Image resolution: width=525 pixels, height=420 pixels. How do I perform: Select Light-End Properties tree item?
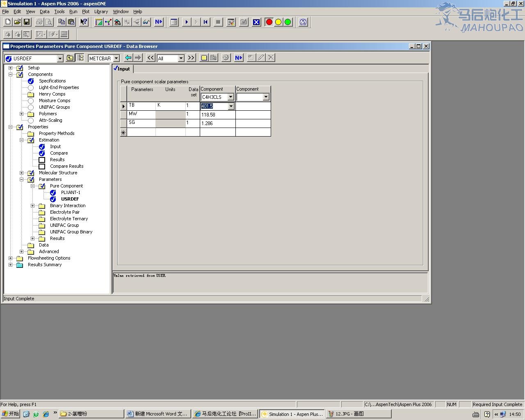pos(59,87)
